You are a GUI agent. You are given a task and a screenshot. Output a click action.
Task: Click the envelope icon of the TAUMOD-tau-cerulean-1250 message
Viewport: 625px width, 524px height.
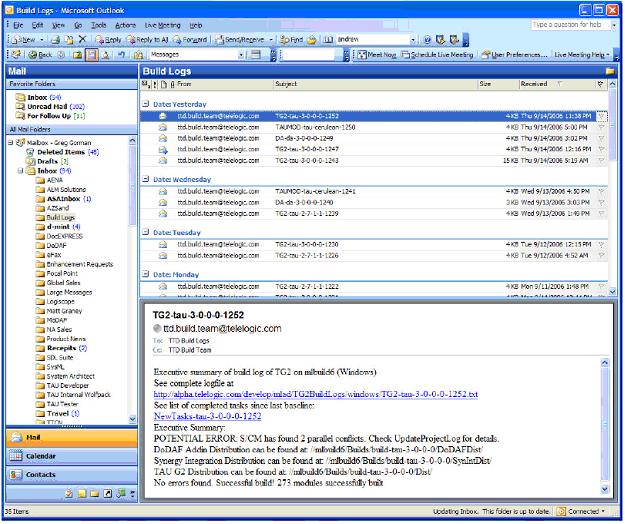pyautogui.click(x=163, y=127)
